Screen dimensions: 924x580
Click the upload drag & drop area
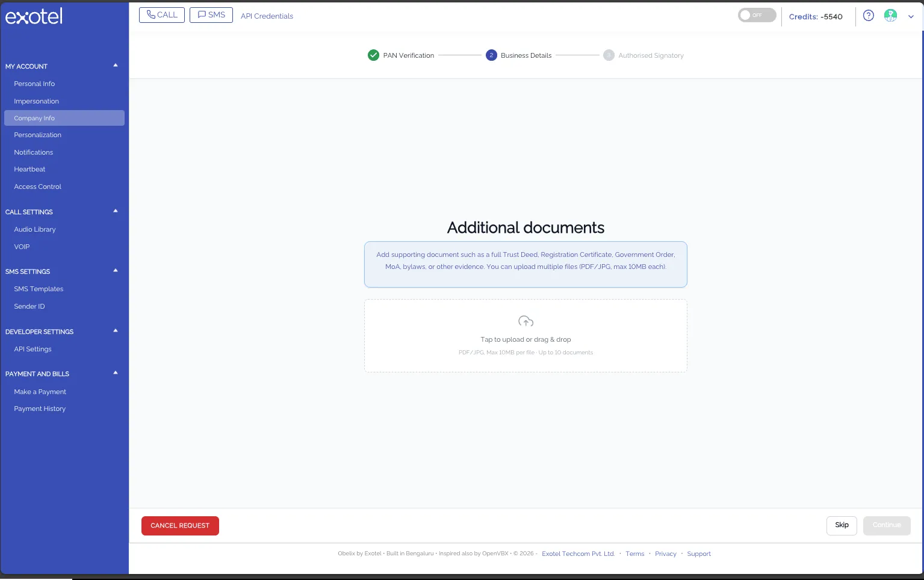pyautogui.click(x=526, y=336)
